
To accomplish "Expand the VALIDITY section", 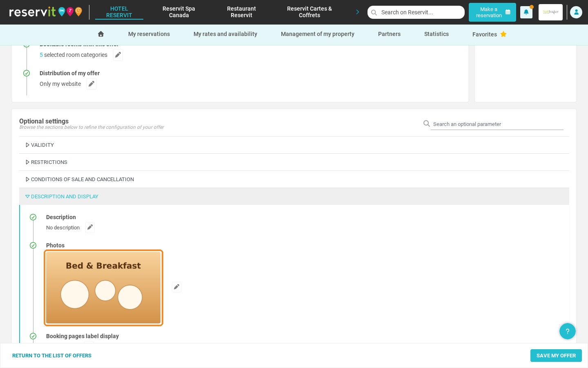I will pyautogui.click(x=294, y=145).
